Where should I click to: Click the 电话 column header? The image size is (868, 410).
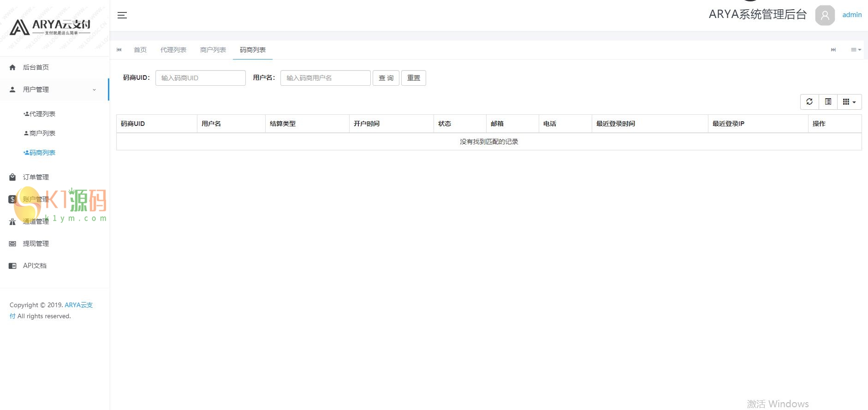(565, 124)
